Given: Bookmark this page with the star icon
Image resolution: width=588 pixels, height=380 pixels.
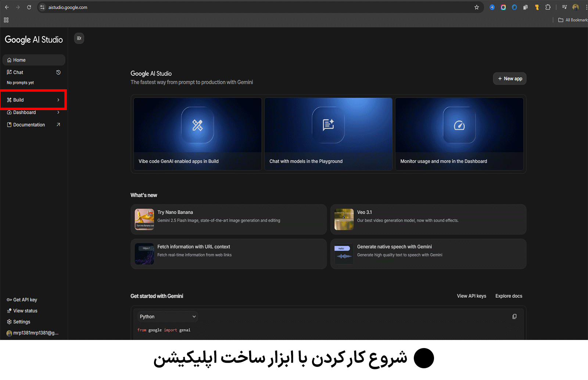Looking at the screenshot, I should pyautogui.click(x=477, y=7).
